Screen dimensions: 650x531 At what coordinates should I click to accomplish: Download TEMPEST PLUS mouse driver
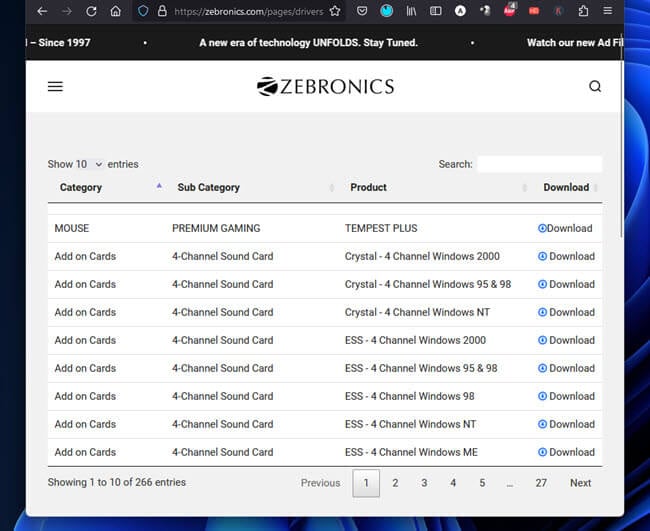565,228
